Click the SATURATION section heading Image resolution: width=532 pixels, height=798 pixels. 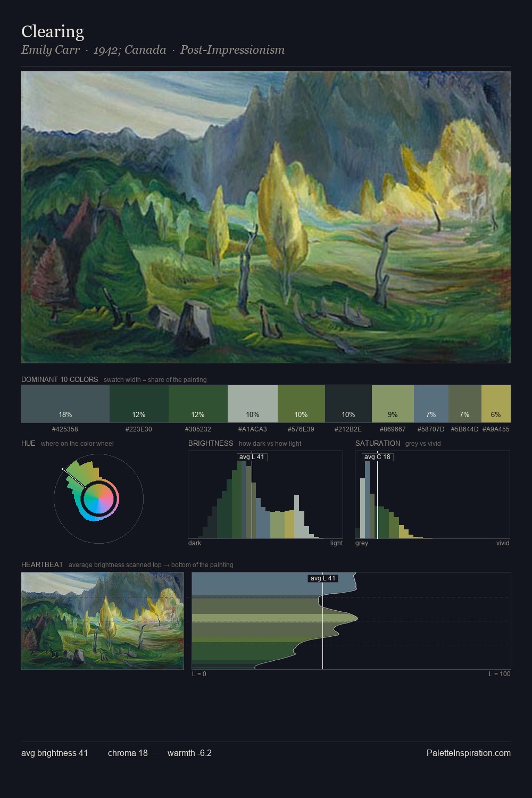(x=378, y=443)
